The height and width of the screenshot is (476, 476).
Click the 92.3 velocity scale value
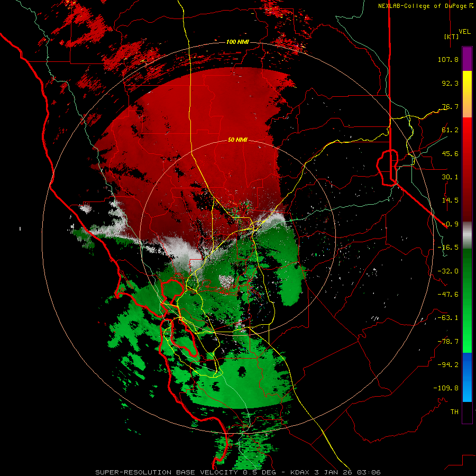coord(450,83)
